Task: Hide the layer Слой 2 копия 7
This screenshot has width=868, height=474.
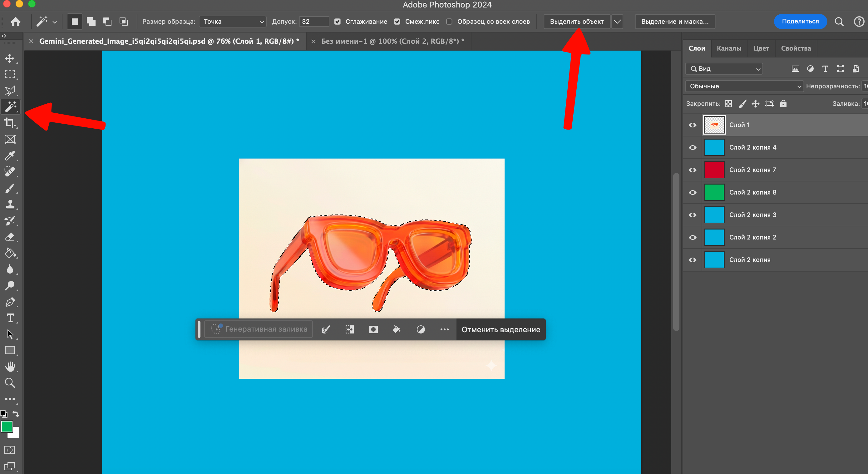Action: [693, 170]
